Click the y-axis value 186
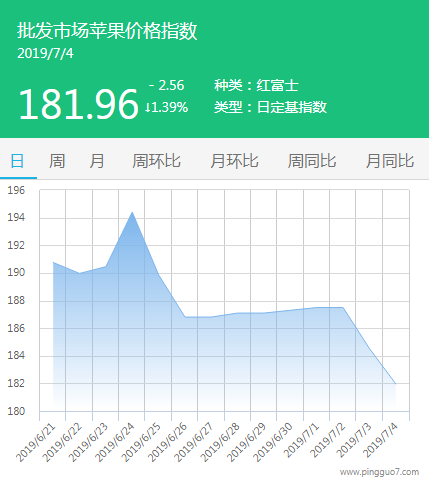 click(x=16, y=328)
